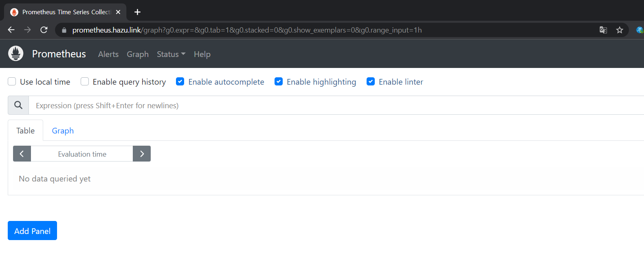Toggle Use local time checkbox
Viewport: 644px width, 271px height.
click(x=12, y=81)
